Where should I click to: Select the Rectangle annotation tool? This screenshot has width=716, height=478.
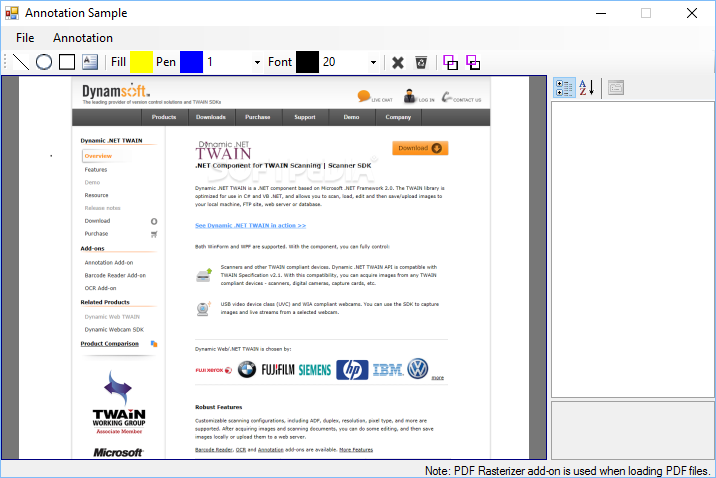[x=67, y=62]
